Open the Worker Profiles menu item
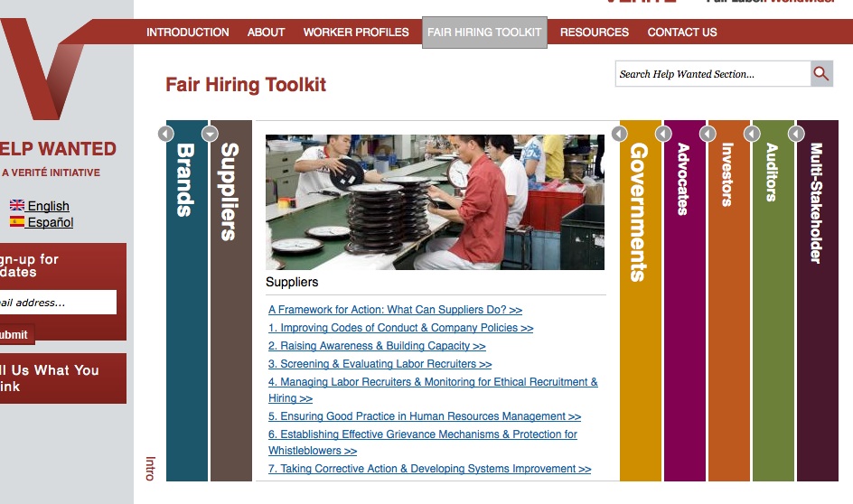Image resolution: width=853 pixels, height=504 pixels. [356, 33]
